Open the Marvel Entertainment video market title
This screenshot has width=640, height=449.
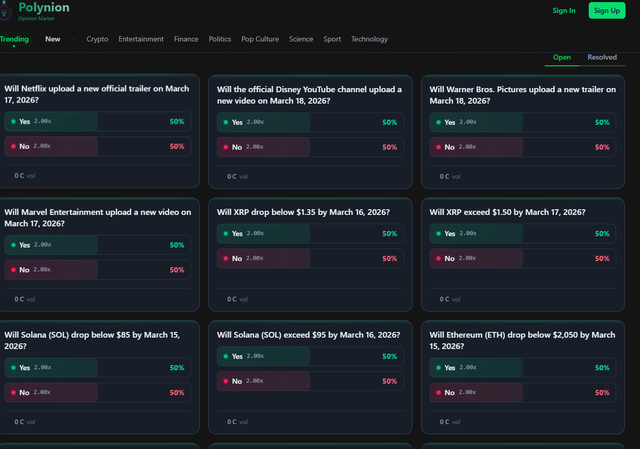(x=98, y=218)
